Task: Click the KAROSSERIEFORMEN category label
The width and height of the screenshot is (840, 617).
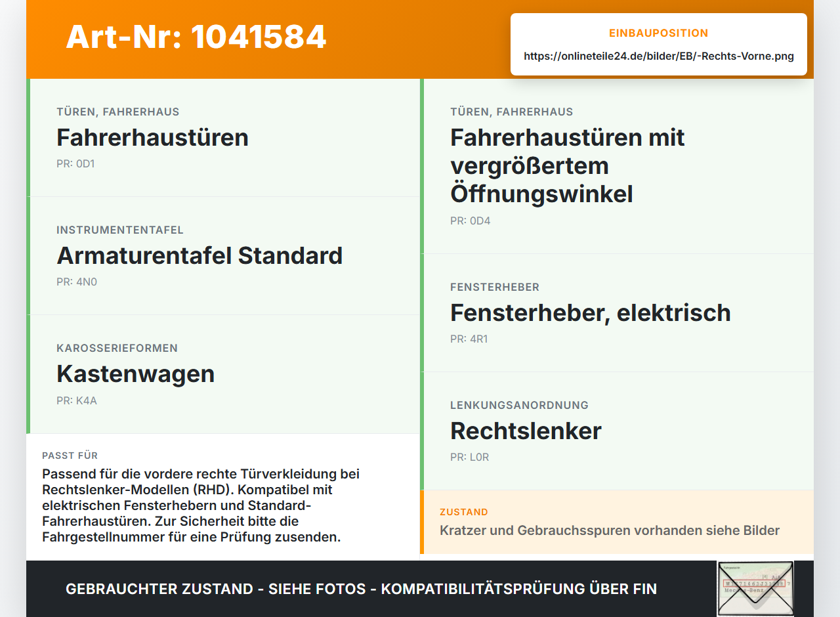Action: 117,348
